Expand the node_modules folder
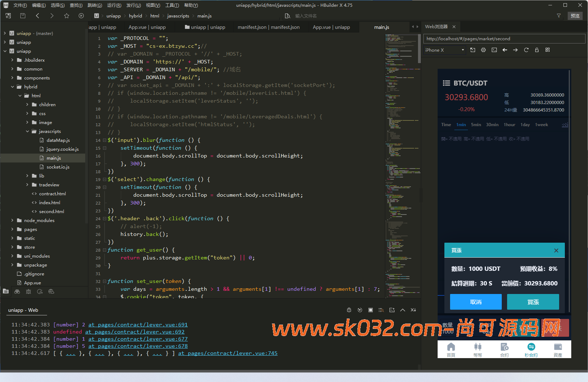 12,221
